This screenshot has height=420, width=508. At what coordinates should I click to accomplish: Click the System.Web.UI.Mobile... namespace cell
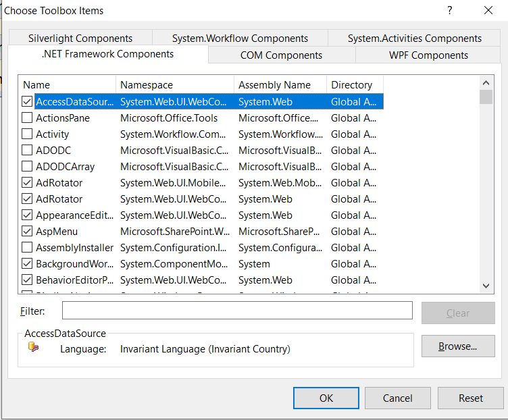(173, 182)
